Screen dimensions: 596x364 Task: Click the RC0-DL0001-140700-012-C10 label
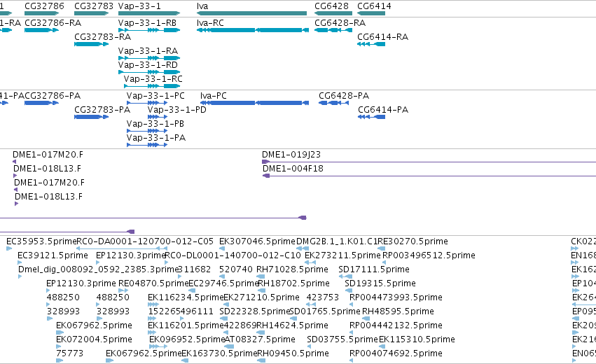tap(233, 255)
